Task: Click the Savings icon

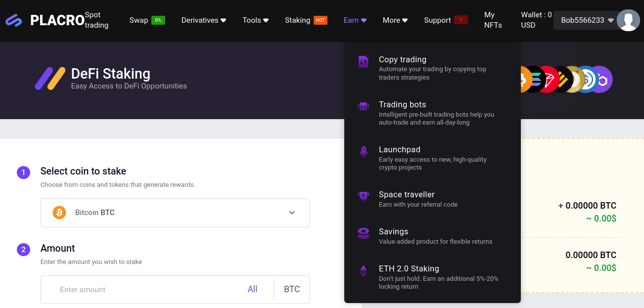Action: pyautogui.click(x=364, y=233)
